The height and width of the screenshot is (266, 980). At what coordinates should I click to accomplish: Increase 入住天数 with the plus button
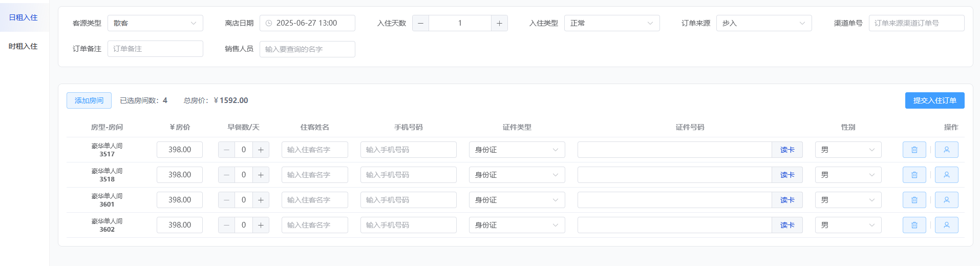499,23
